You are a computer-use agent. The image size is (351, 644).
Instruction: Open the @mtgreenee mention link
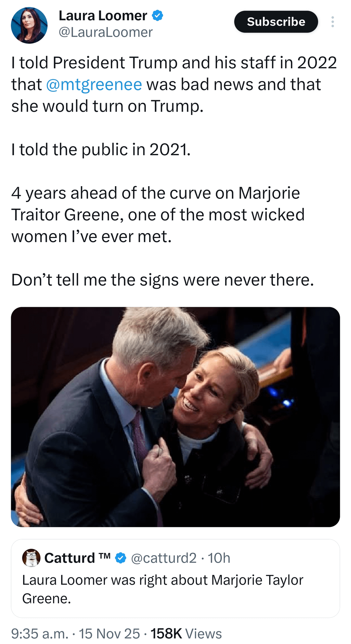pos(94,84)
